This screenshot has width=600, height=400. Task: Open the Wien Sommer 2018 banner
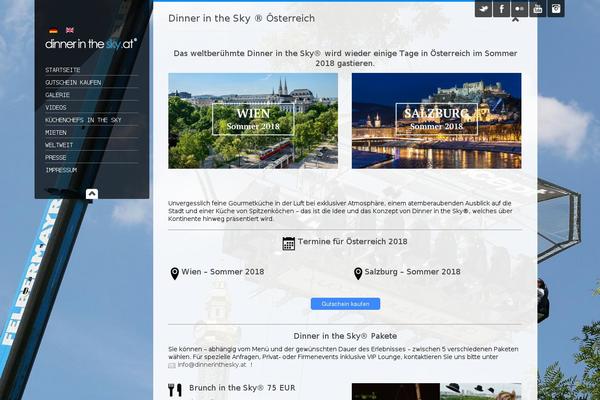coord(253,121)
